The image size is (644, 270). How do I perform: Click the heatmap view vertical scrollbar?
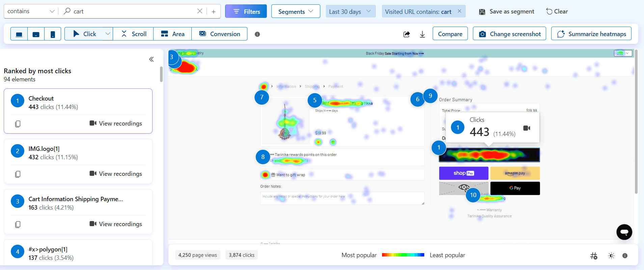click(636, 122)
